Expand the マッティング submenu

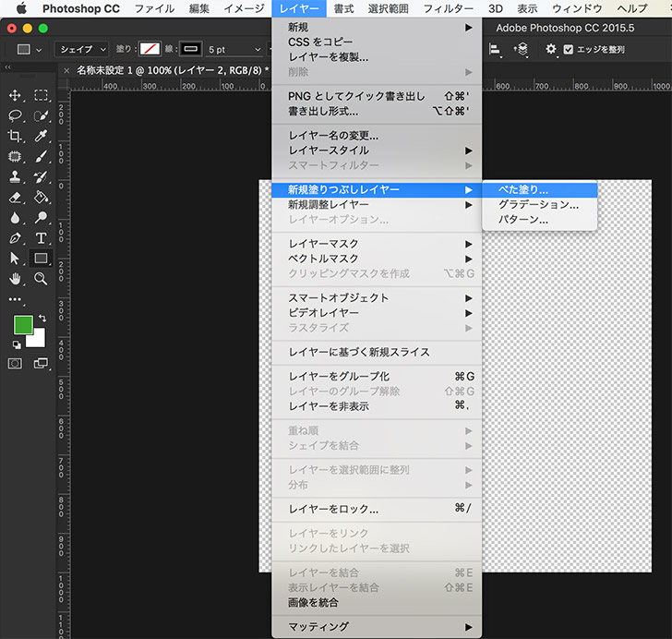pyautogui.click(x=377, y=627)
